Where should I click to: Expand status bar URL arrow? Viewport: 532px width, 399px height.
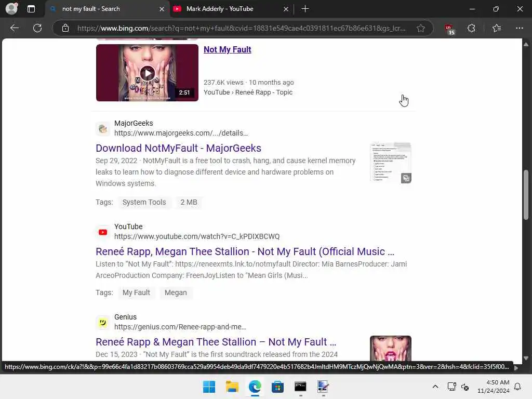[x=516, y=367]
